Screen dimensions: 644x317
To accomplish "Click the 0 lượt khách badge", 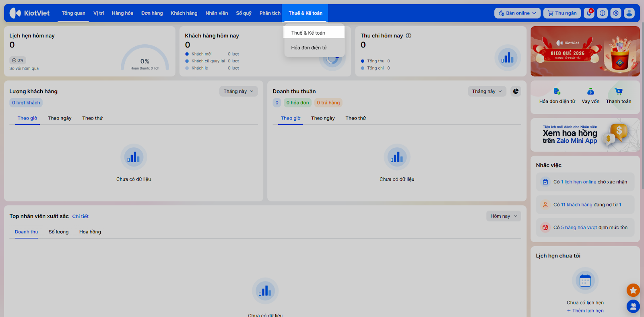I will coord(26,103).
